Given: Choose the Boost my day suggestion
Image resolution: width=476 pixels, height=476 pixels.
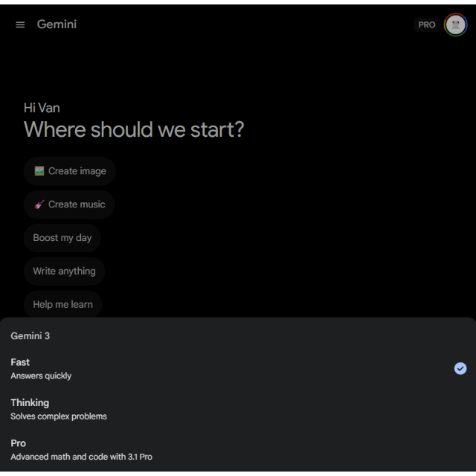Looking at the screenshot, I should (x=62, y=238).
